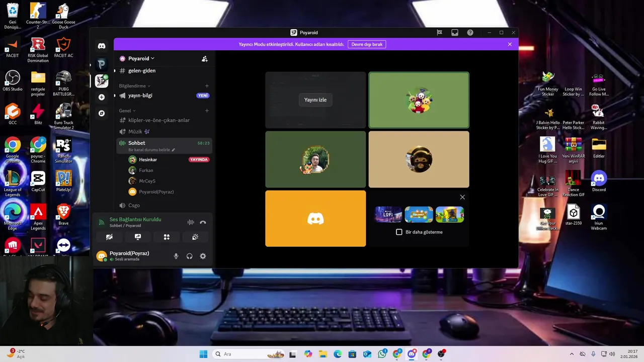The width and height of the screenshot is (644, 362).
Task: Click the taskbar Ara search box
Action: click(249, 354)
